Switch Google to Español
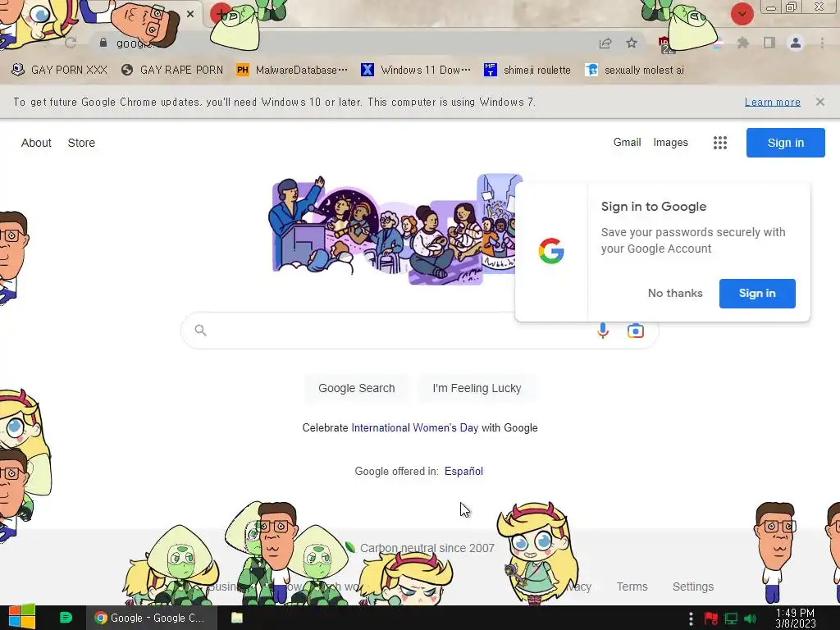840x630 pixels. (x=463, y=472)
